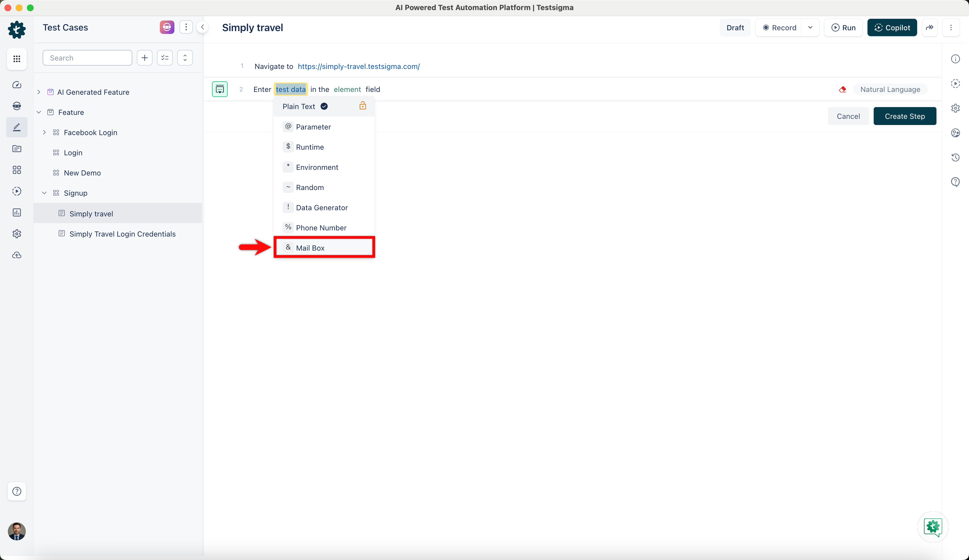Focus the Search test cases field
The height and width of the screenshot is (560, 969).
click(87, 58)
